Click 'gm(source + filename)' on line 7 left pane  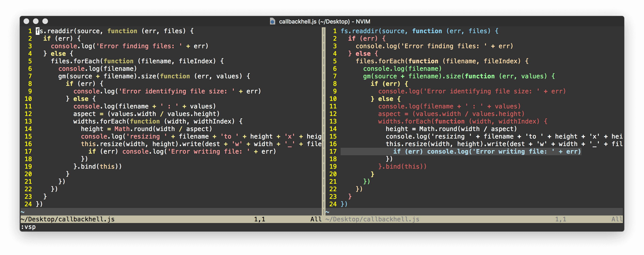click(x=98, y=76)
